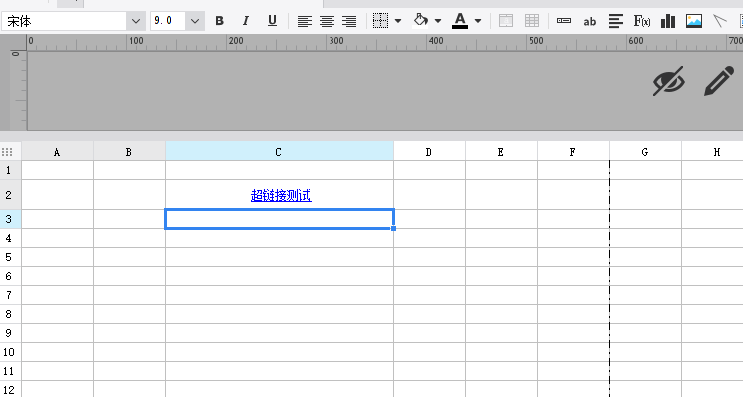
Task: Select row 10 header
Action: (10, 352)
